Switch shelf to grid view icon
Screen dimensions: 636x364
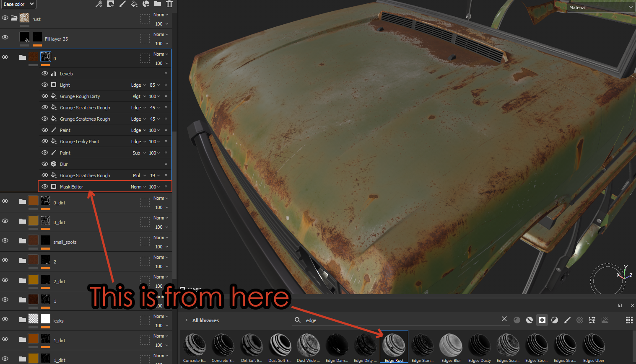(629, 320)
